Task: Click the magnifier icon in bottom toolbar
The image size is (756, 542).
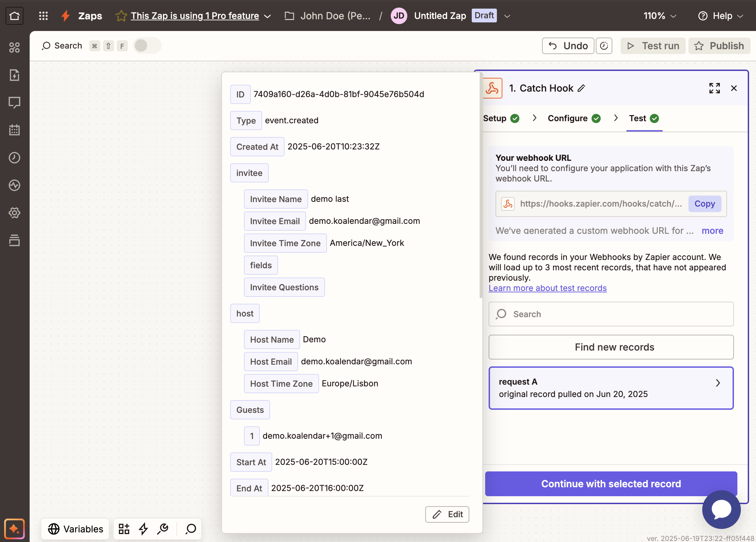Action: 191,529
